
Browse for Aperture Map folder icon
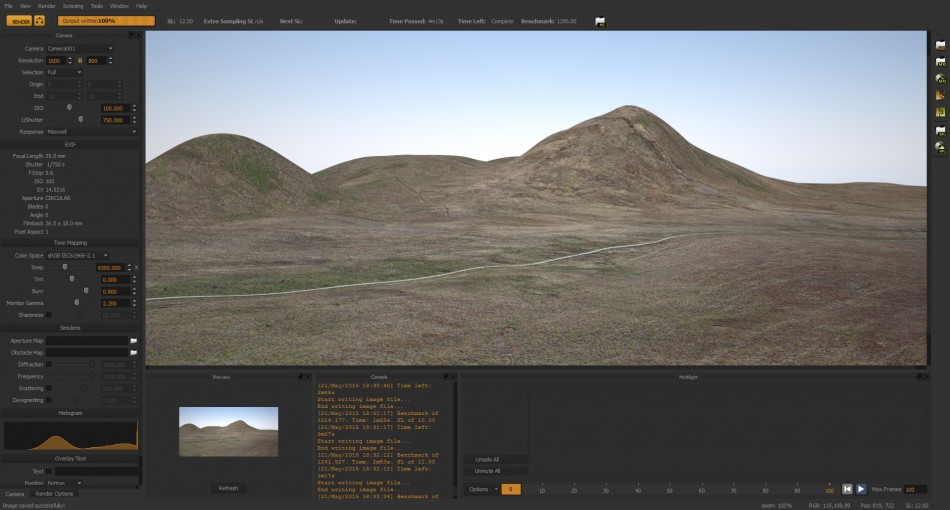pyautogui.click(x=133, y=340)
